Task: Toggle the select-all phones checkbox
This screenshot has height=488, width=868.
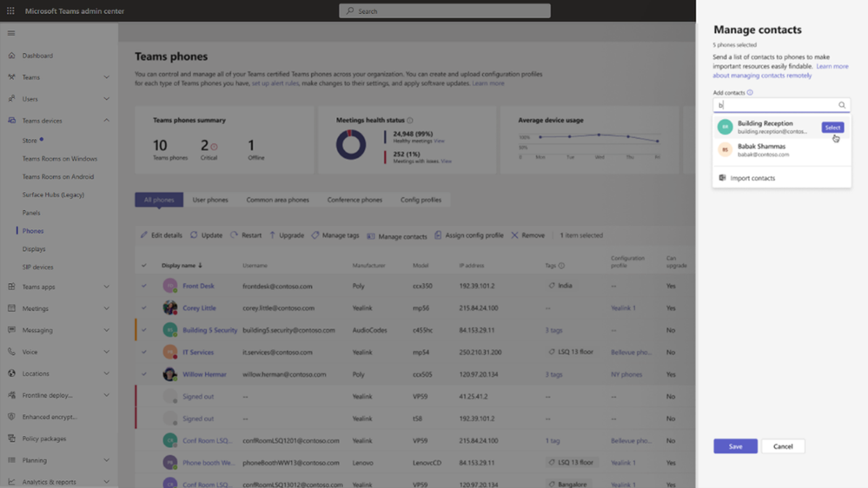Action: [x=144, y=265]
